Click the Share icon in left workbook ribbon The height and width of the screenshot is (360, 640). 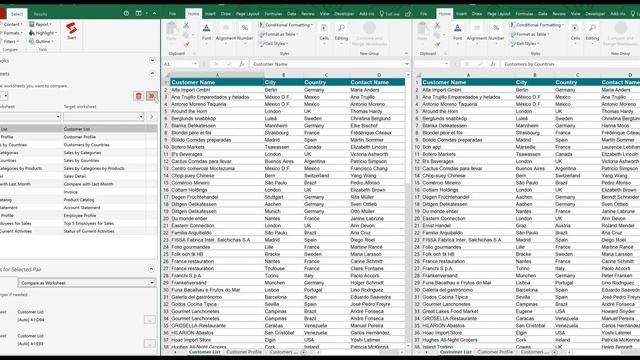tap(408, 14)
